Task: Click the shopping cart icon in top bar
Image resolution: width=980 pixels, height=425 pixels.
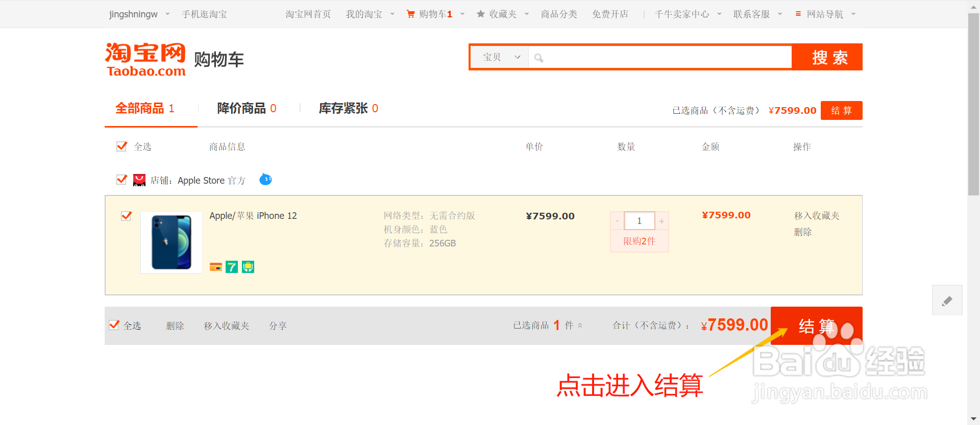Action: pos(410,14)
